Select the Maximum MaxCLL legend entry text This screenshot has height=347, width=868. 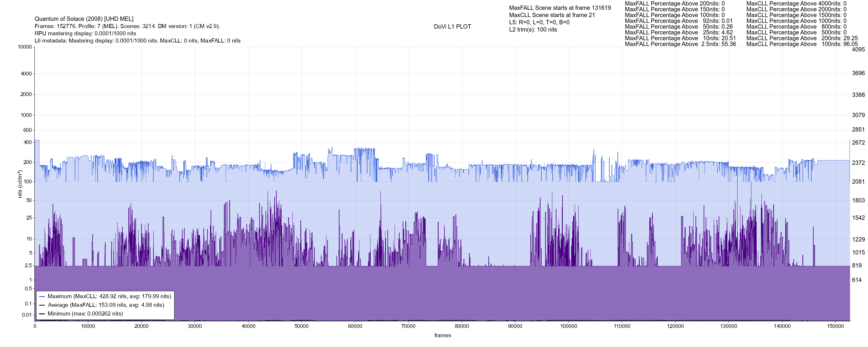coord(109,296)
